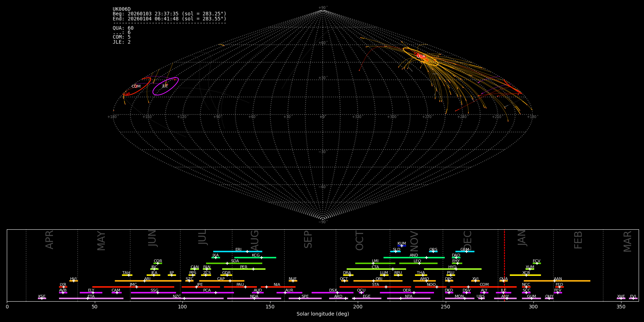This screenshot has width=644, height=322.
Task: Click the JLE: 2 count in legend
Action: (x=122, y=42)
